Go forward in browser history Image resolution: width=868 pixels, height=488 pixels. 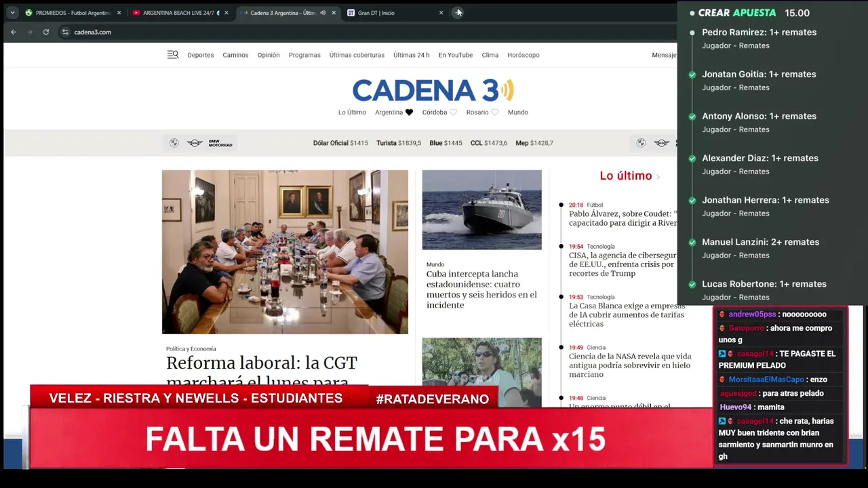click(x=29, y=32)
